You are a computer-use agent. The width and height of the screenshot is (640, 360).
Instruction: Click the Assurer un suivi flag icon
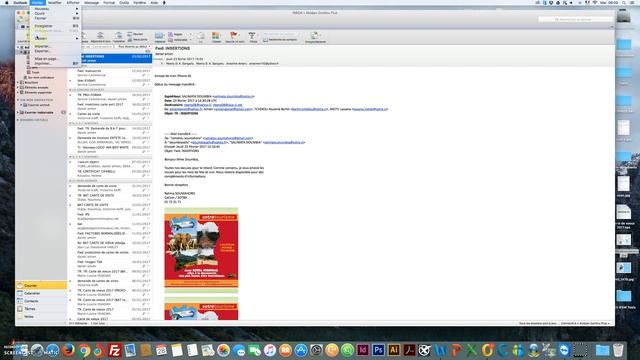click(234, 38)
